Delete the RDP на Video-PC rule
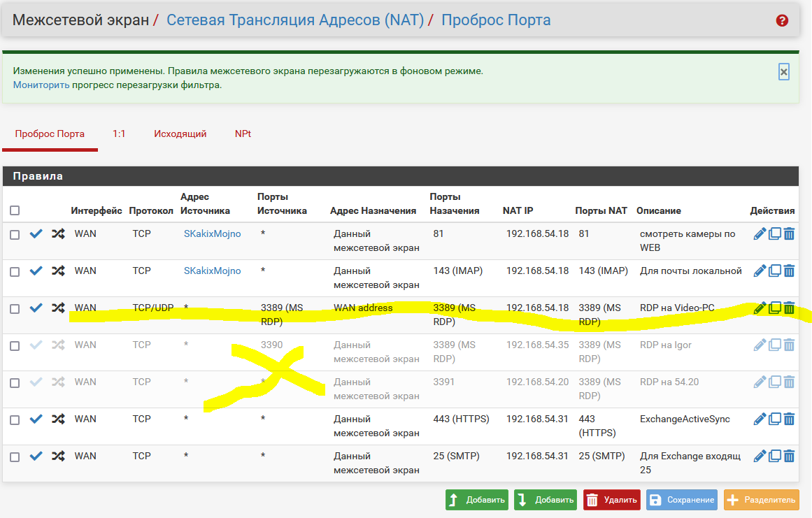The height and width of the screenshot is (518, 812). coord(789,308)
